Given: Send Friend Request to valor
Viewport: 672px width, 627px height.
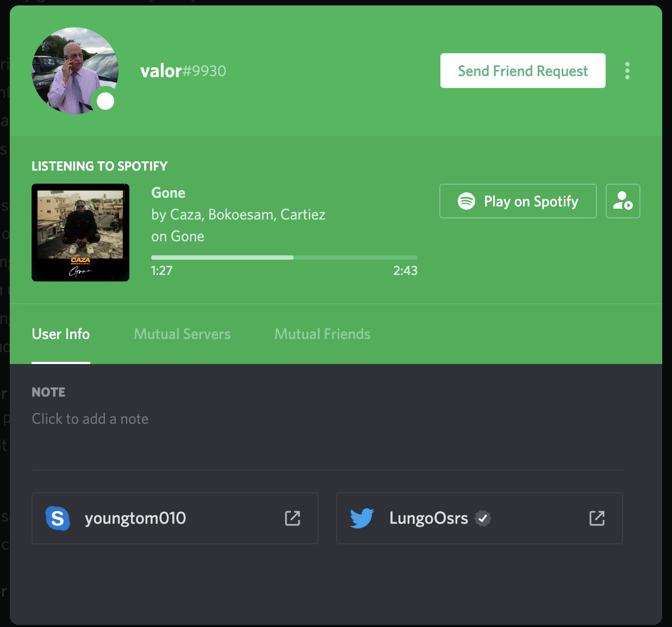Looking at the screenshot, I should [523, 71].
